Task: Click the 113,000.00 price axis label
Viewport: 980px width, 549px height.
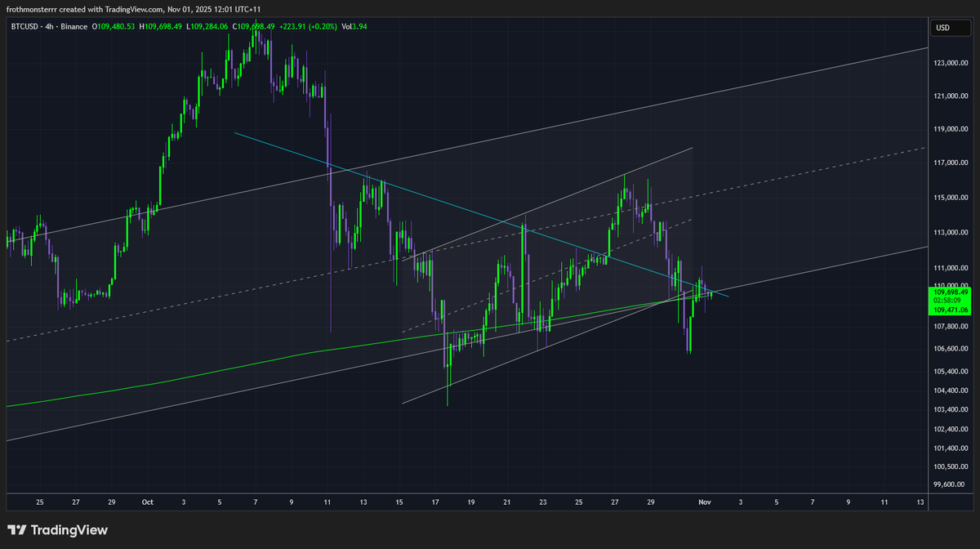Action: (x=952, y=233)
